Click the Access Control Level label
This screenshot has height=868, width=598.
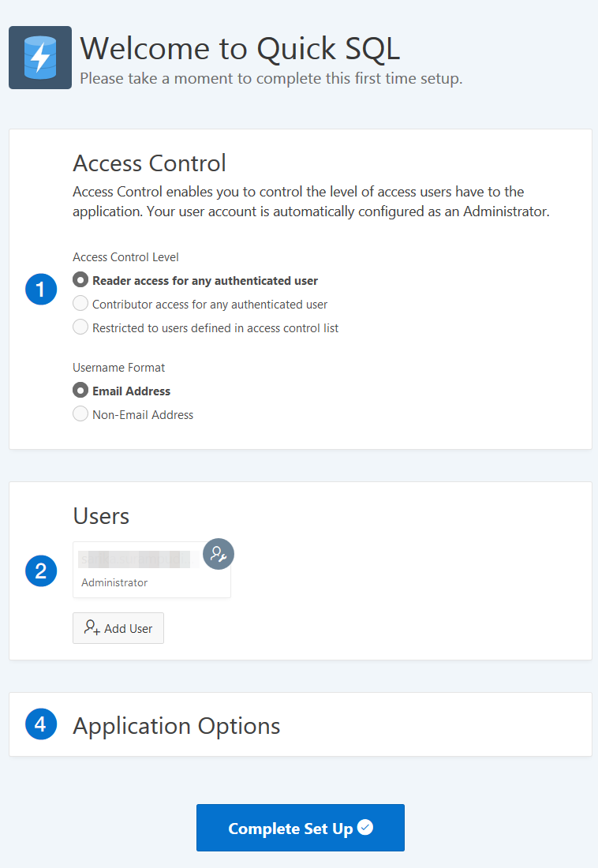(x=125, y=256)
